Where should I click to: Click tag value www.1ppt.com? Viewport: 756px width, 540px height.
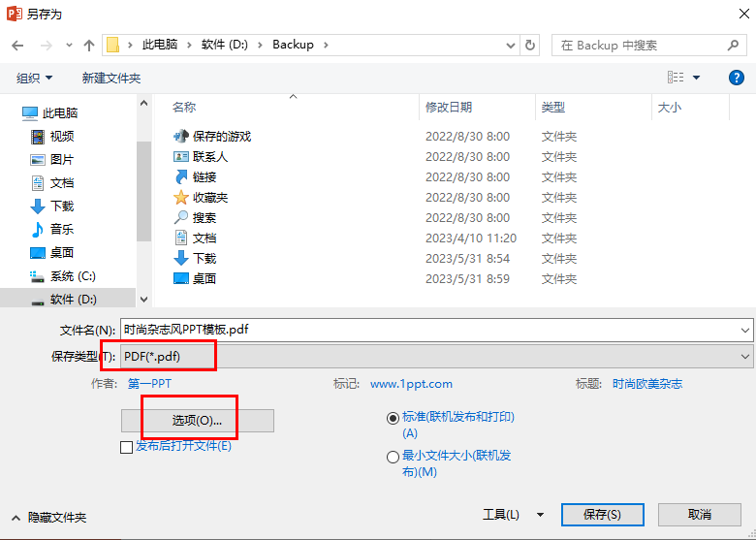click(411, 384)
